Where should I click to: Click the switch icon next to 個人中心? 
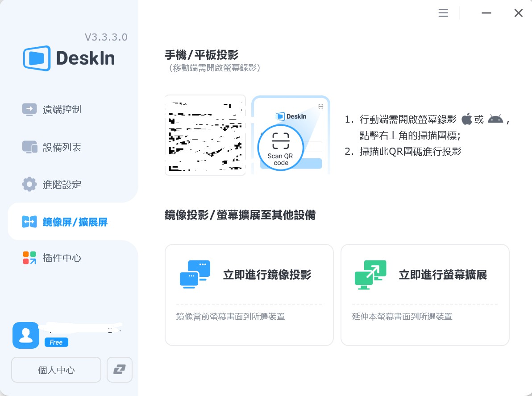click(x=120, y=370)
